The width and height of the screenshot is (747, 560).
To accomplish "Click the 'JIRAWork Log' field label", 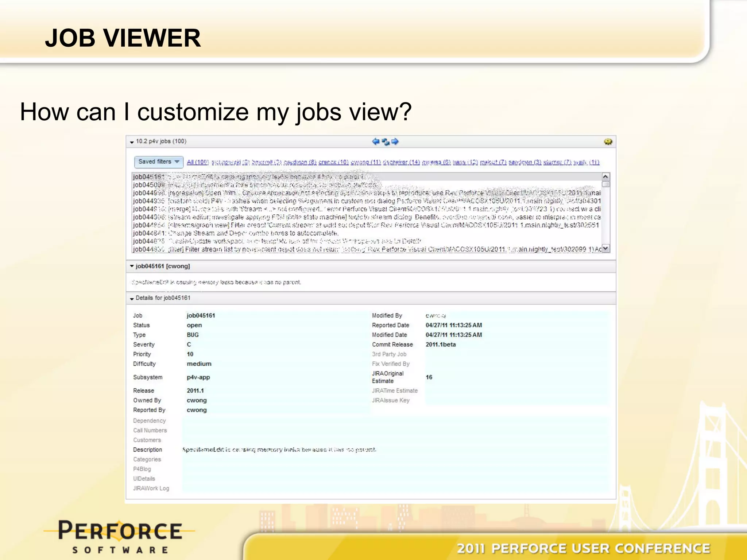I will tap(151, 488).
